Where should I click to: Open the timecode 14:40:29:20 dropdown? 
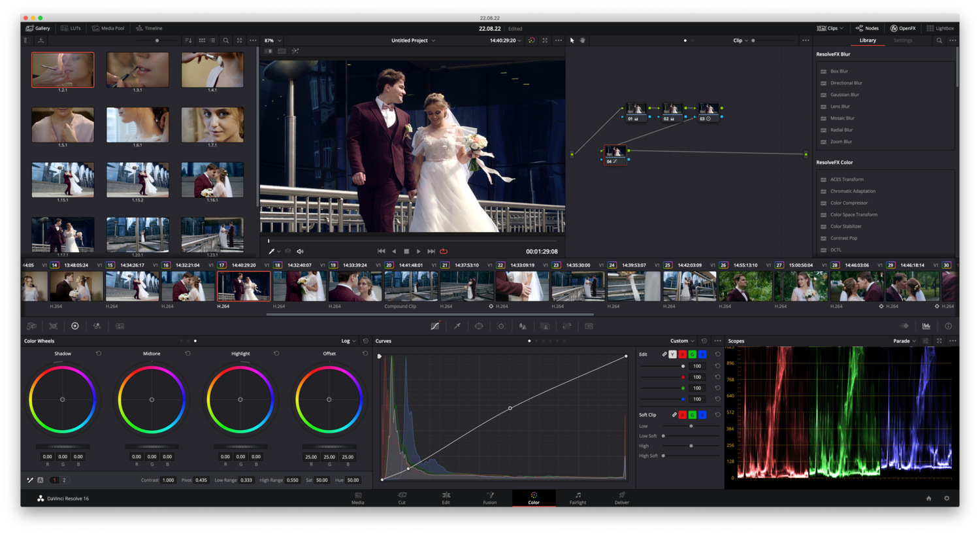coord(506,41)
